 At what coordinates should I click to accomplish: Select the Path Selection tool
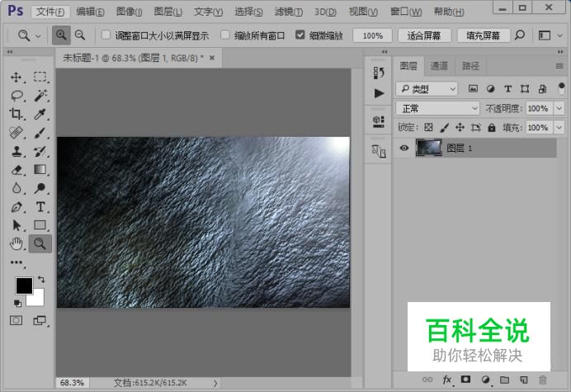click(16, 225)
